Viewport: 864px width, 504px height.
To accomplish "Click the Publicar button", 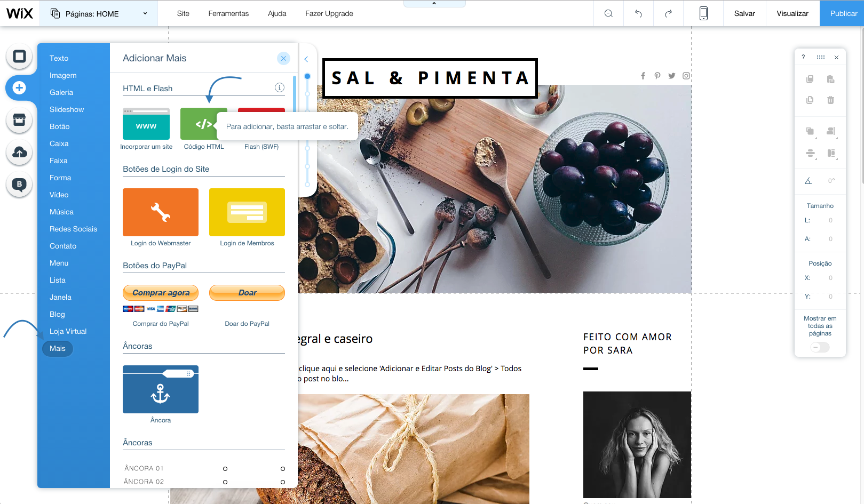I will 843,13.
